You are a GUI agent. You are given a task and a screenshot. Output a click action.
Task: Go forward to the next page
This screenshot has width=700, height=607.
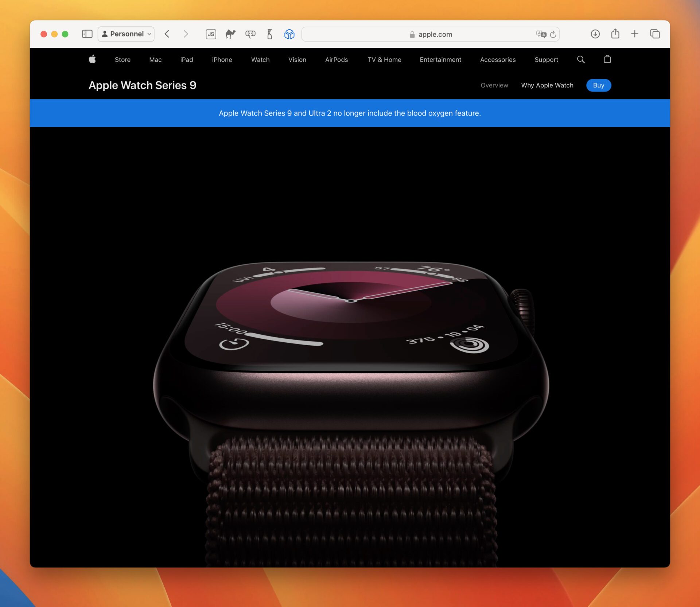tap(186, 34)
